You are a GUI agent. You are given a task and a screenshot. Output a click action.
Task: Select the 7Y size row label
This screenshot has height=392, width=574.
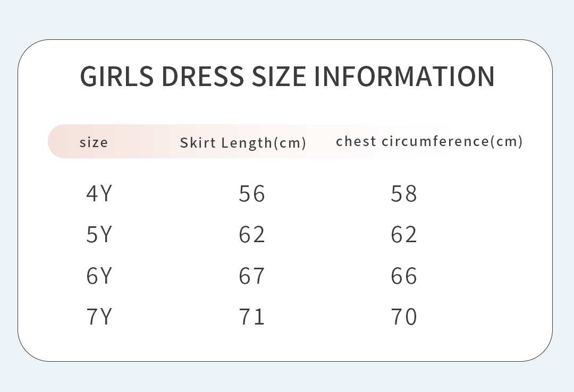[99, 317]
